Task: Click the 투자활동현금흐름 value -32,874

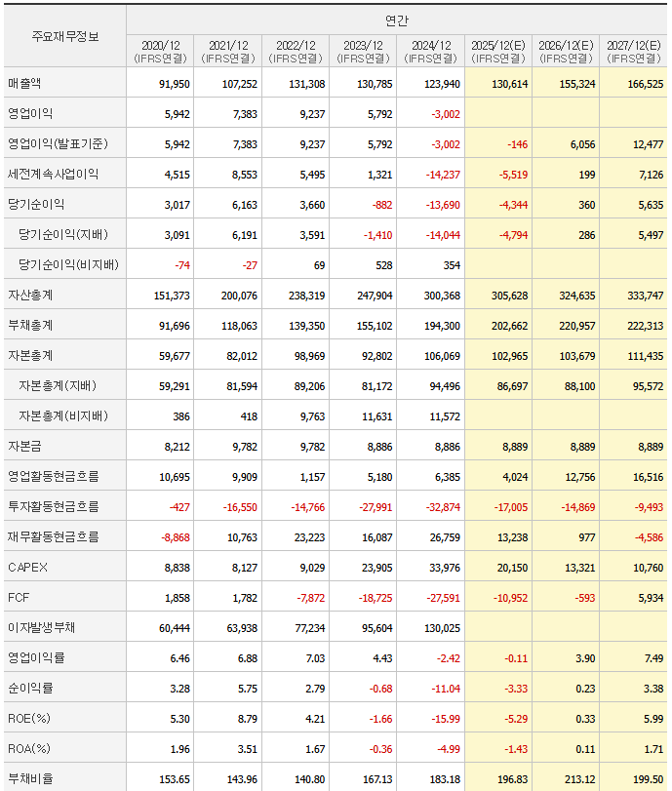Action: [x=443, y=508]
